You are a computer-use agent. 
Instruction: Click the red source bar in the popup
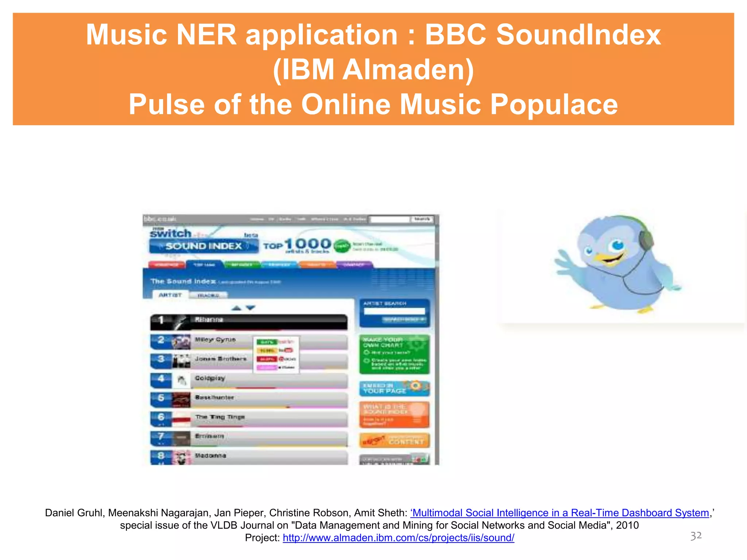tap(267, 359)
